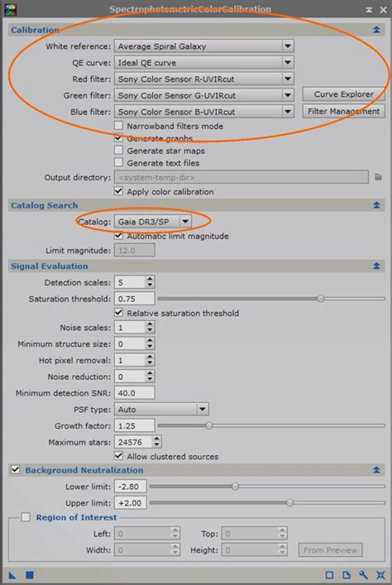The image size is (392, 585).
Task: Enable Generate text files
Action: click(x=118, y=163)
